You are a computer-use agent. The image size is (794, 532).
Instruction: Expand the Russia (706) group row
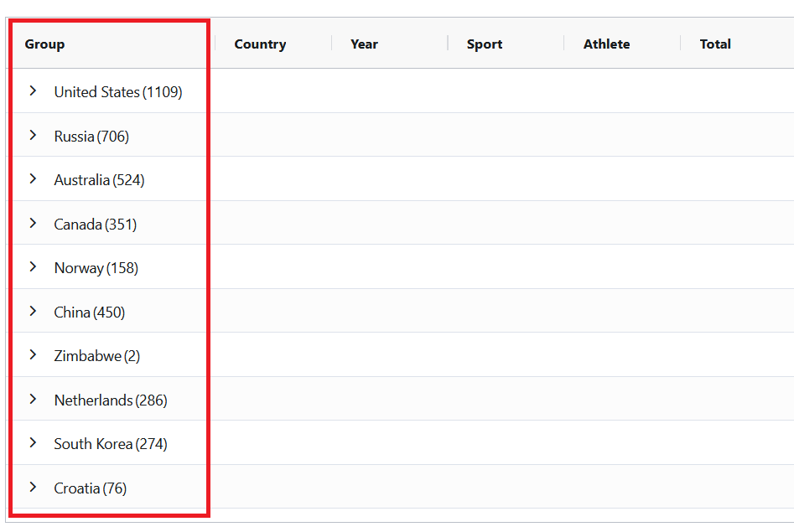33,135
